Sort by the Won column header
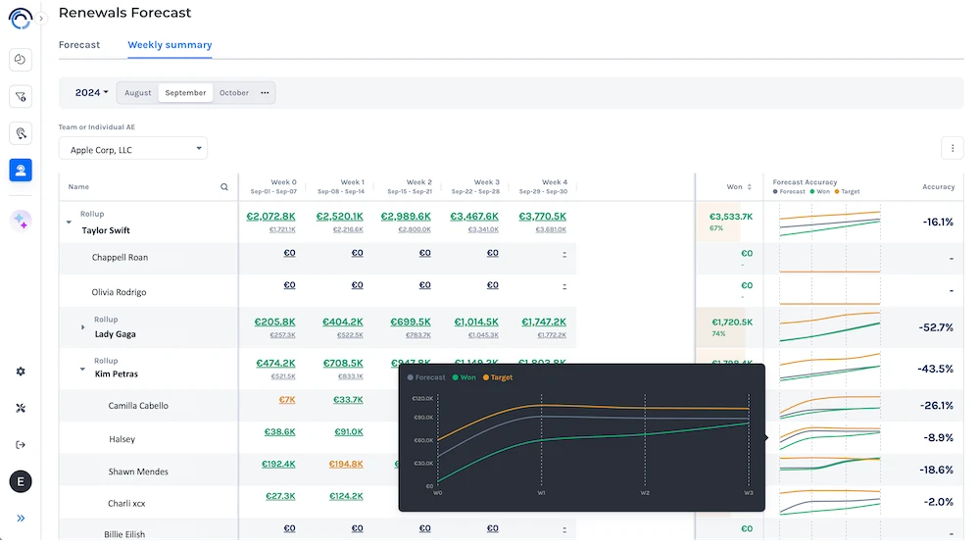The height and width of the screenshot is (547, 980). [x=734, y=186]
